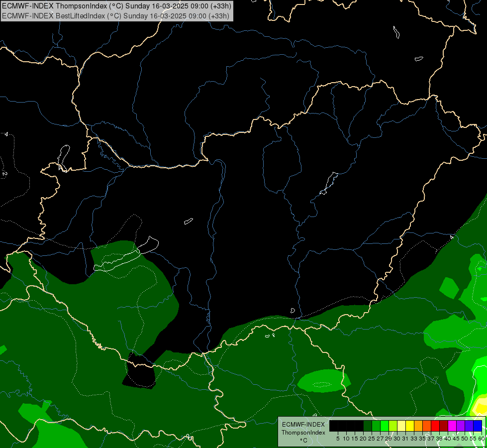
Task: Click the dark red 39-40 legend swatch
Action: point(444,426)
